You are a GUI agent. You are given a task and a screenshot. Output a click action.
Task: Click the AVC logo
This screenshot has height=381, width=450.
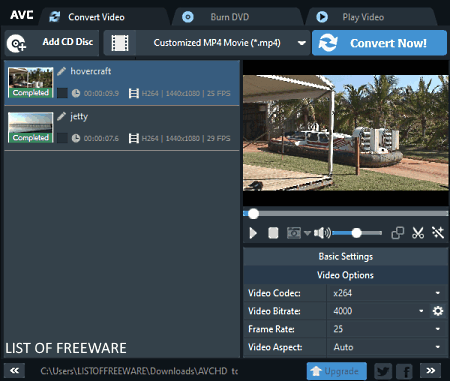click(22, 15)
